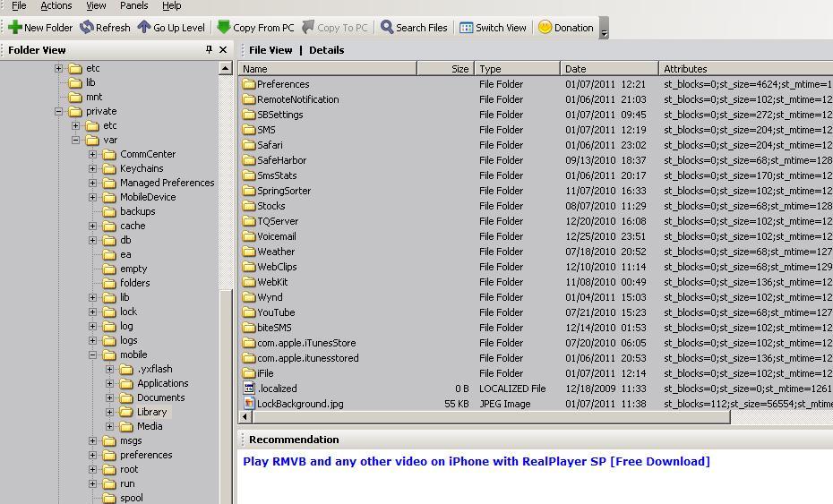Screen dimensions: 833x504
Task: Click the Search Files magnifier icon
Action: tap(387, 28)
